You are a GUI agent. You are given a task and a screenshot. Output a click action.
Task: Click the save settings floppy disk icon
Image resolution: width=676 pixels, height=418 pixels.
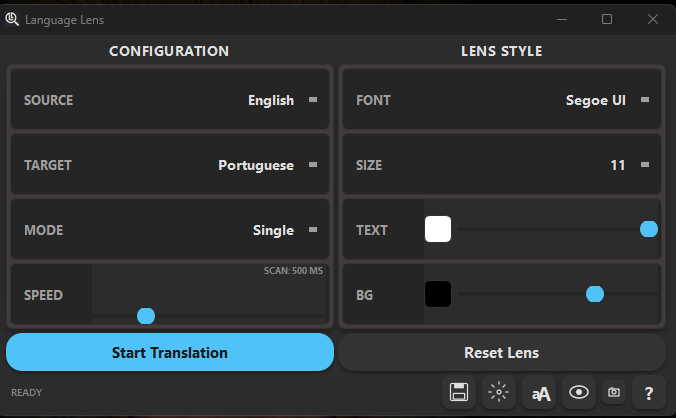[459, 392]
